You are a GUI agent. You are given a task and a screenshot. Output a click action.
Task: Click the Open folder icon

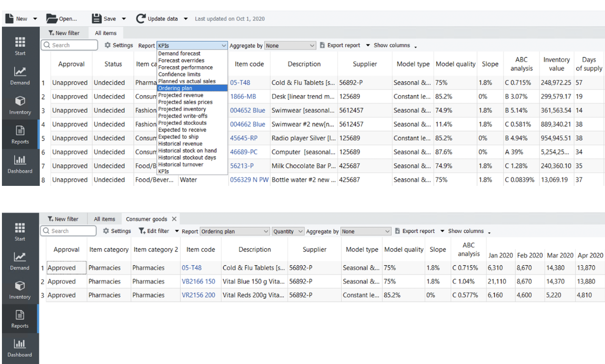(52, 19)
